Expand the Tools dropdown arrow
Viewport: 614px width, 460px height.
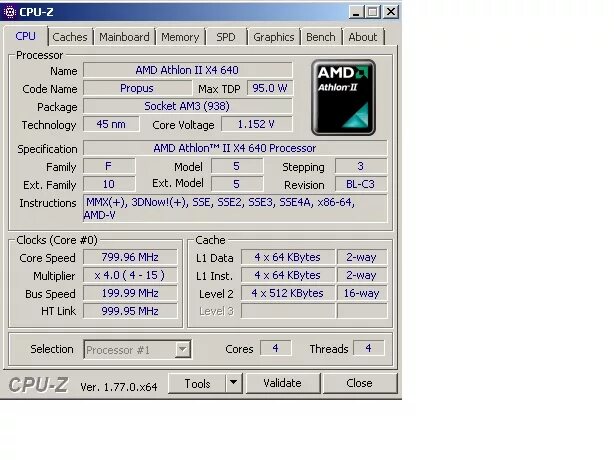tap(234, 383)
